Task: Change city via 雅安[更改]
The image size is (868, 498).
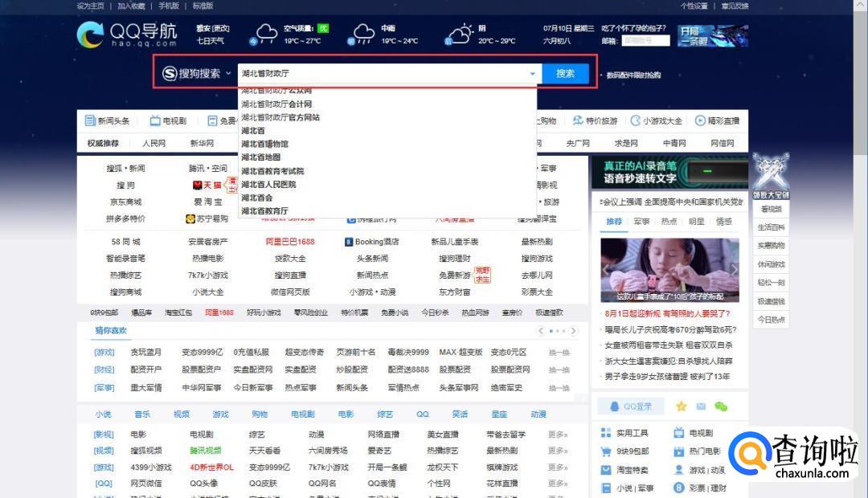Action: (x=212, y=28)
